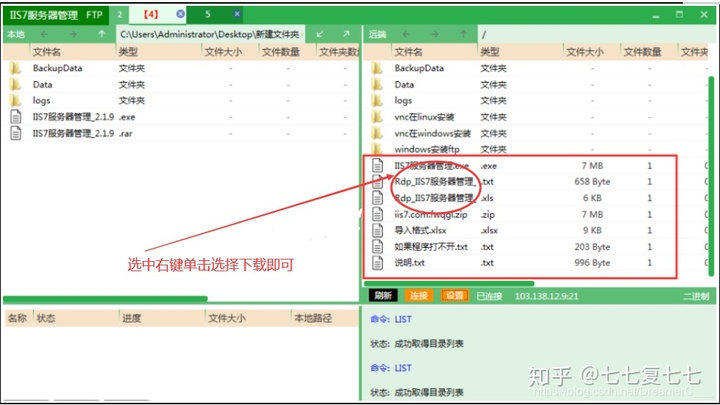Viewport: 720px width, 405px height.
Task: Select local IIS7服务器管理_2.1.9 .exe file icon
Action: click(x=16, y=117)
